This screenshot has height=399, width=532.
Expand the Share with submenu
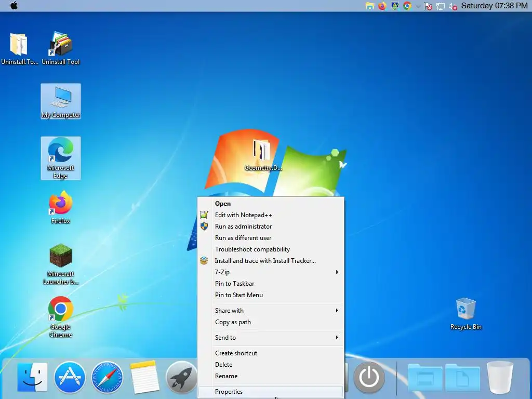[x=271, y=311]
